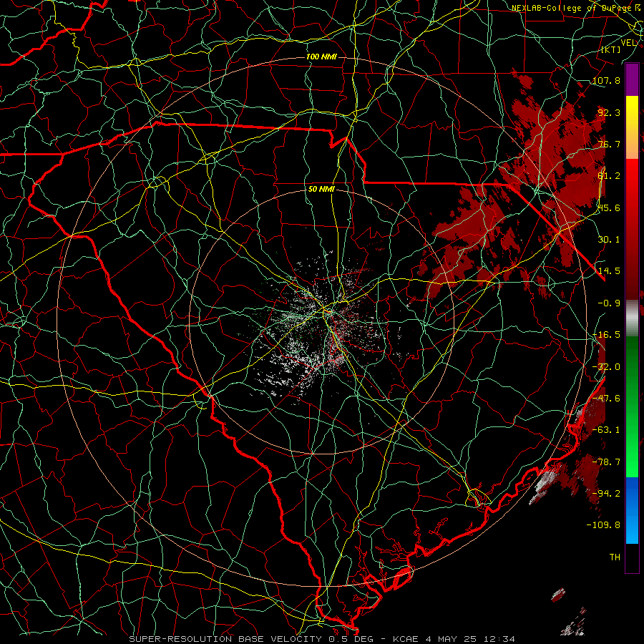
Task: Select the -0.9 legend value
Action: point(609,303)
